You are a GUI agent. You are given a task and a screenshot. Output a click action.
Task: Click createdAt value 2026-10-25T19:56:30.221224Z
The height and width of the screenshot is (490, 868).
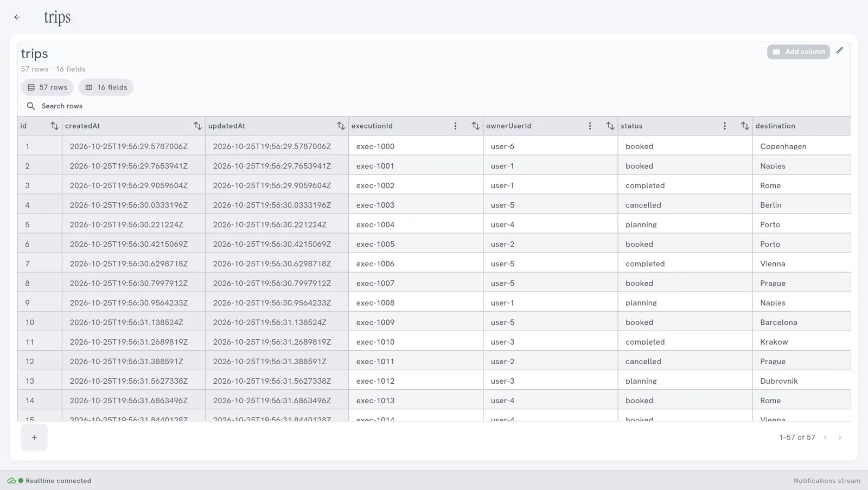coord(133,224)
